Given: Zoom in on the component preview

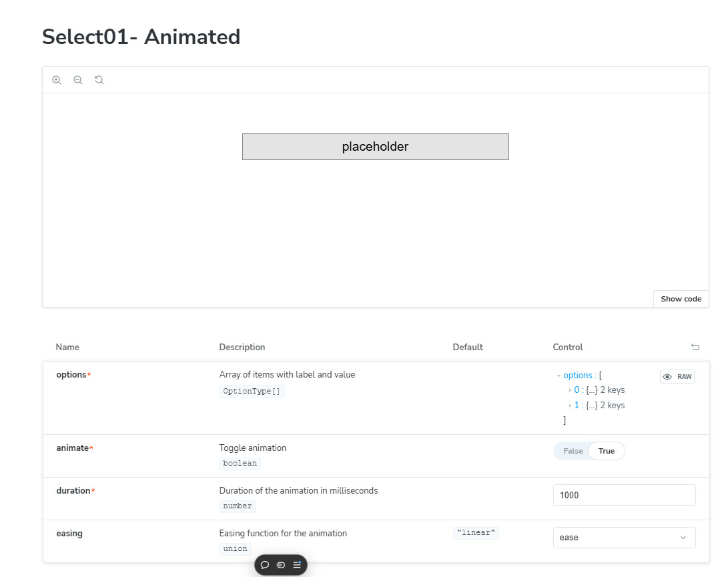Looking at the screenshot, I should [57, 80].
